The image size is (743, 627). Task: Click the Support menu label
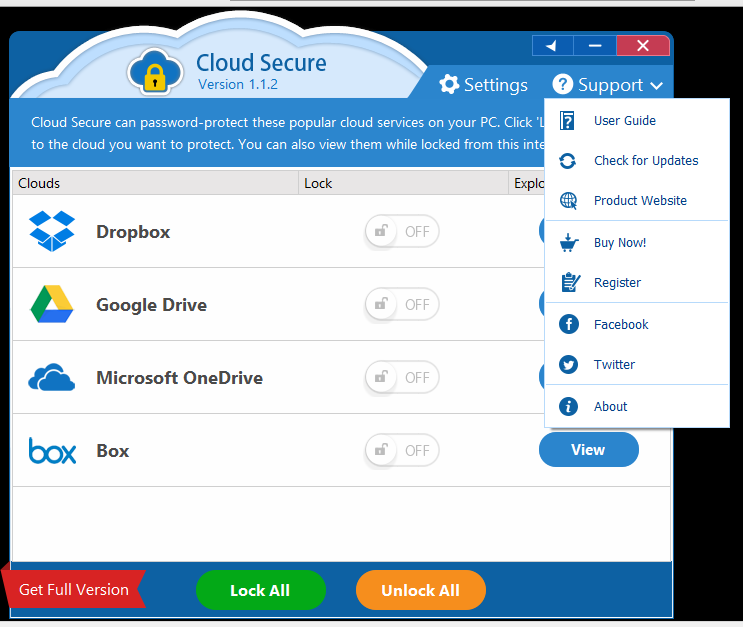[x=610, y=86]
